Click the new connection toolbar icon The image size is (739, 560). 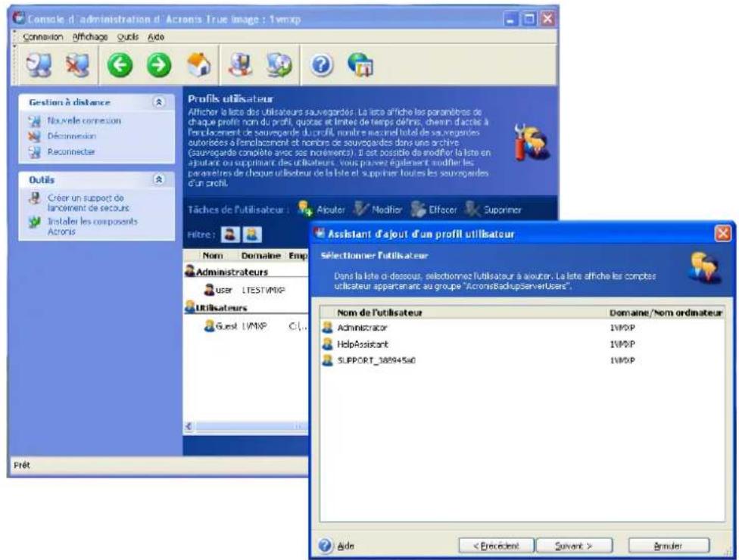click(39, 65)
